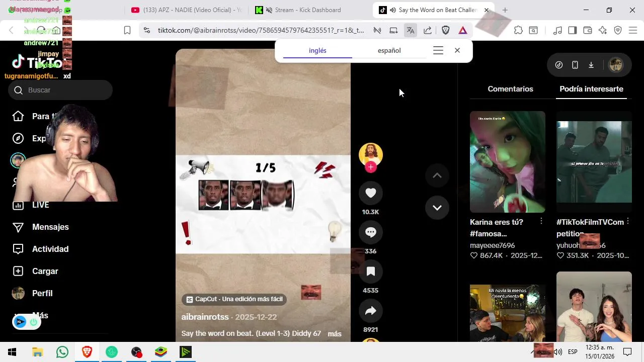Viewport: 644px width, 362px height.
Task: Follow creator with the red plus badge
Action: (371, 167)
